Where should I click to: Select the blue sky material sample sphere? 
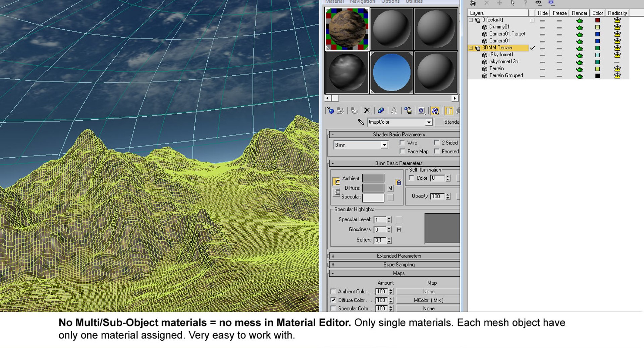391,72
